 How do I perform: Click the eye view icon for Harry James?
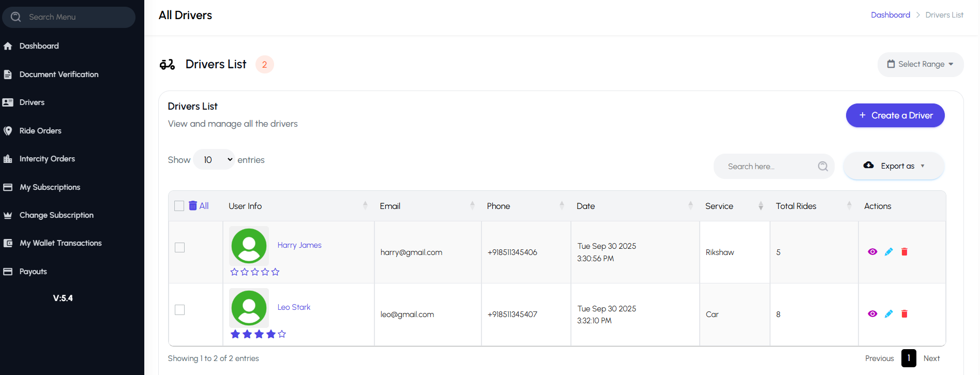pos(872,252)
